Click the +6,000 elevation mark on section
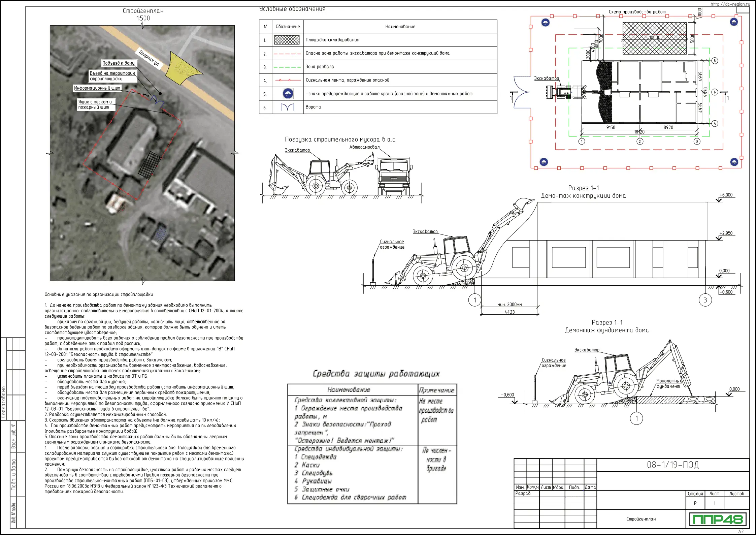Screen dimensions: 756x535 726,195
